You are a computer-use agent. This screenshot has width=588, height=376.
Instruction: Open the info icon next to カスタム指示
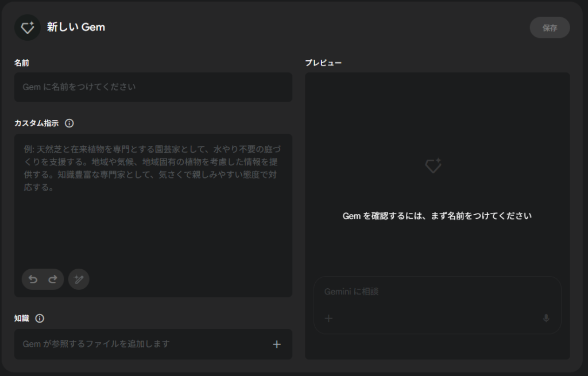tap(69, 123)
